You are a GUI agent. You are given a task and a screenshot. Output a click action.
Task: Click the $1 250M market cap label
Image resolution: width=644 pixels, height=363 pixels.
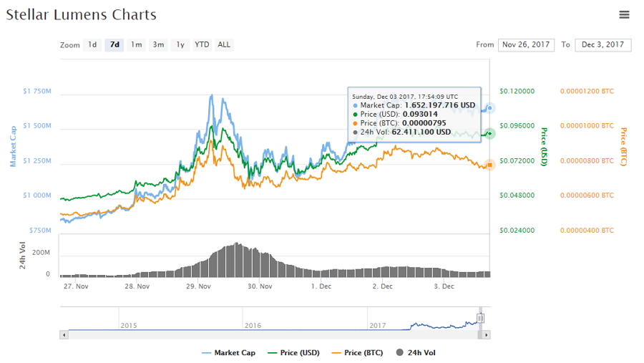point(37,161)
